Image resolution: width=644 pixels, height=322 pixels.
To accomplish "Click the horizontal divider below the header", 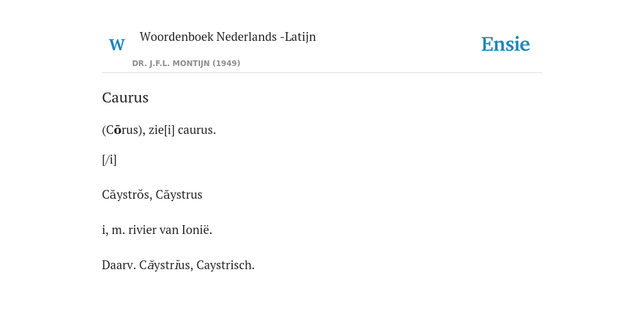I will (x=322, y=73).
